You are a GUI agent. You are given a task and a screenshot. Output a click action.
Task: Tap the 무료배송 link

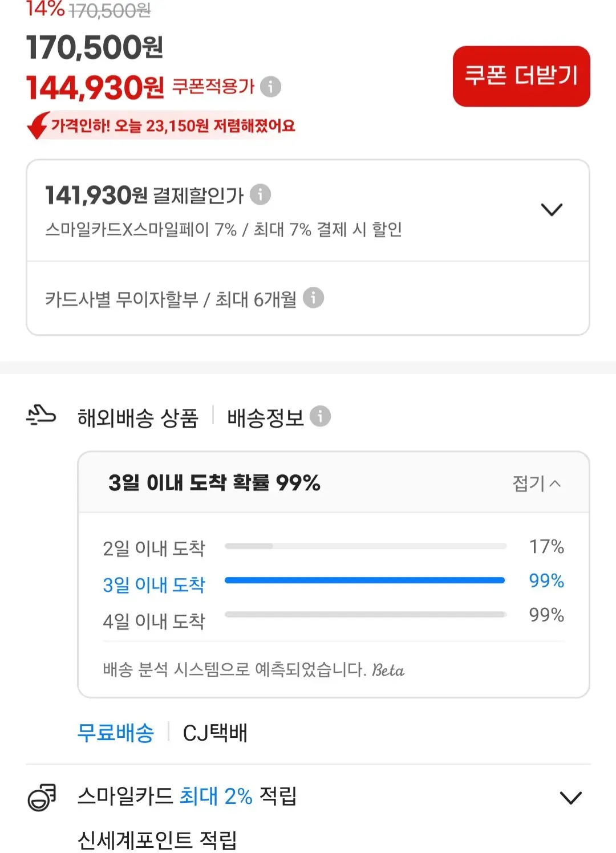coord(116,733)
